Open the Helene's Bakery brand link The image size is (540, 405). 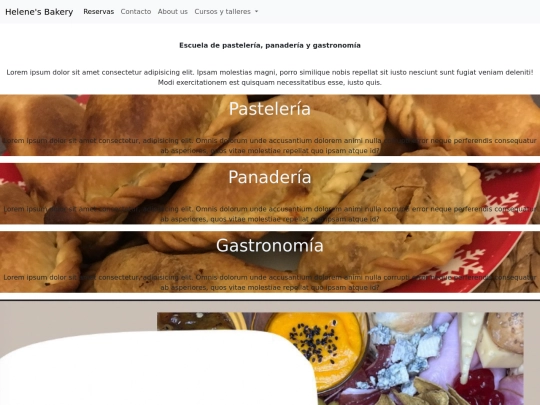(x=39, y=12)
